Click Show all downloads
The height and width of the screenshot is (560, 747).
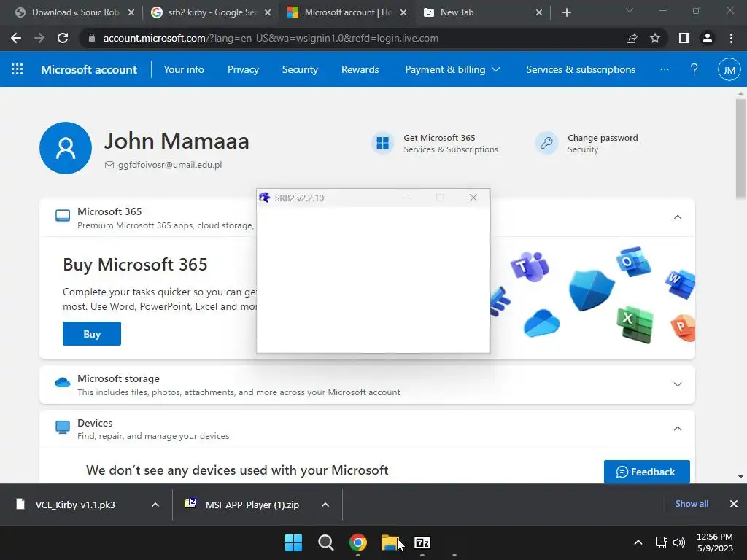pos(692,504)
